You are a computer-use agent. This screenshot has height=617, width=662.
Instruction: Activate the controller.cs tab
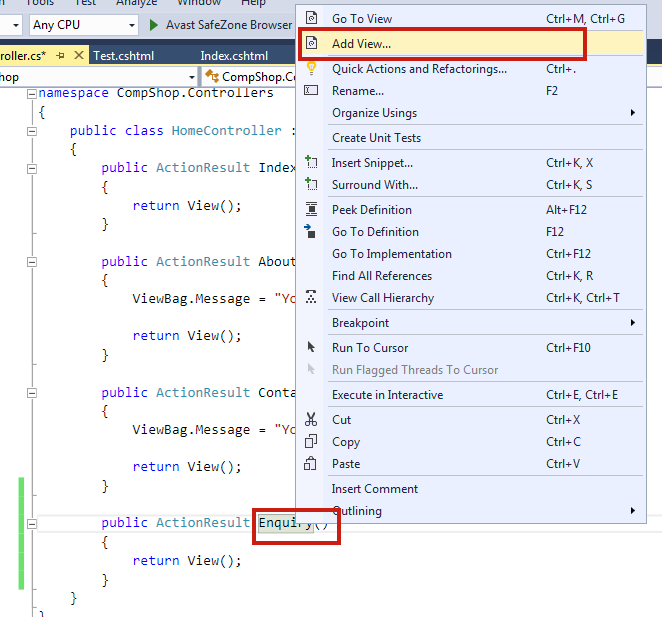23,55
